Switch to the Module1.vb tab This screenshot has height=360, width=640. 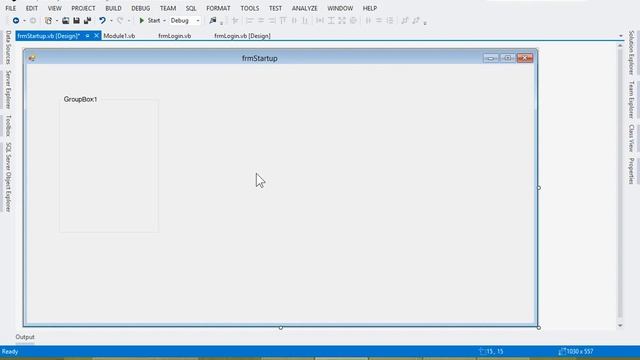tap(119, 36)
